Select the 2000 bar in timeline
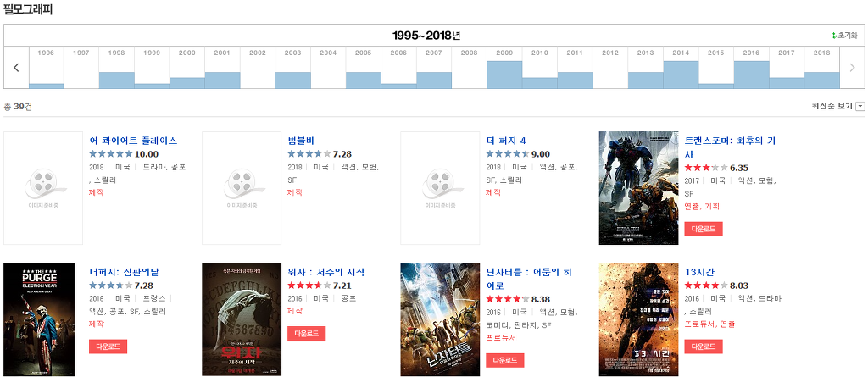868x377 pixels. pyautogui.click(x=187, y=83)
